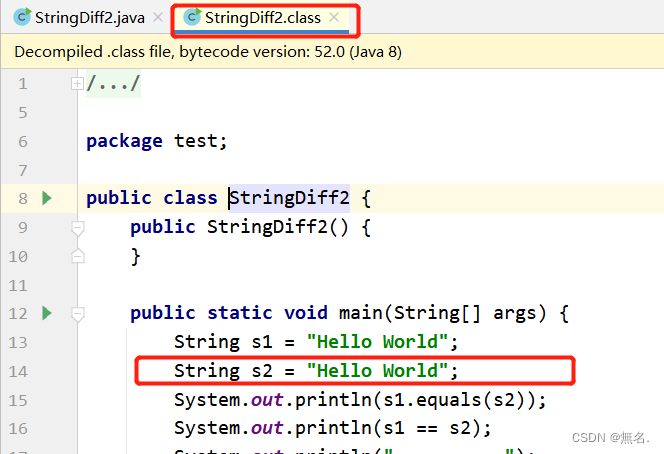Click the s2 "Hello World" string literal
This screenshot has width=664, height=454.
coord(378,371)
